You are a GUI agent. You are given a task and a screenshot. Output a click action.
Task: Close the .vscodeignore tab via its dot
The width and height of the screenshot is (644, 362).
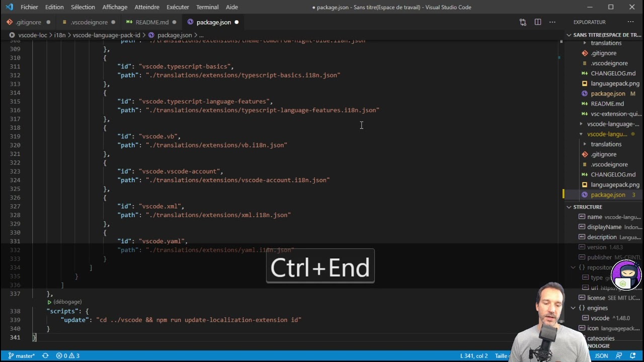[113, 22]
